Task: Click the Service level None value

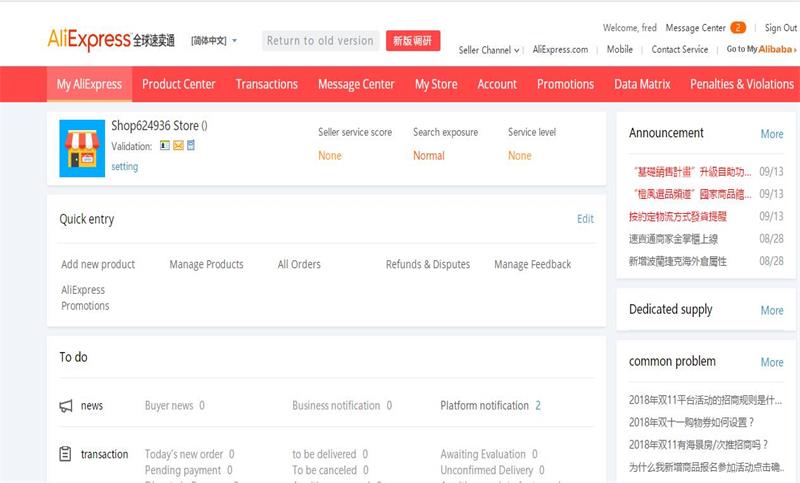Action: click(x=519, y=156)
